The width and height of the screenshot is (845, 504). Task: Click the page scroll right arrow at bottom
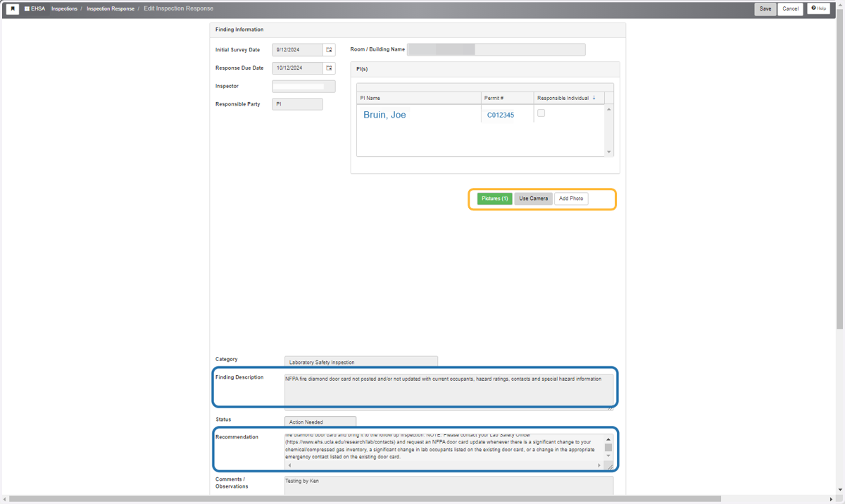tap(832, 499)
